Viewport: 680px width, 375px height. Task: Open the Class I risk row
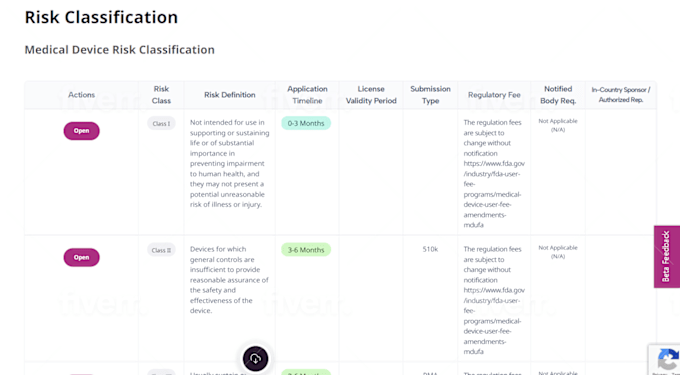click(82, 130)
